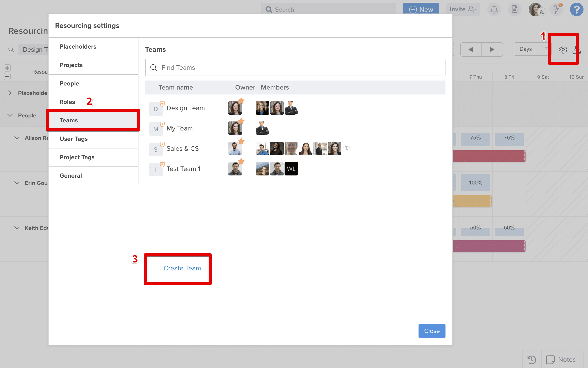The image size is (588, 368).
Task: Expand the Keith Edw row
Action: click(x=17, y=228)
